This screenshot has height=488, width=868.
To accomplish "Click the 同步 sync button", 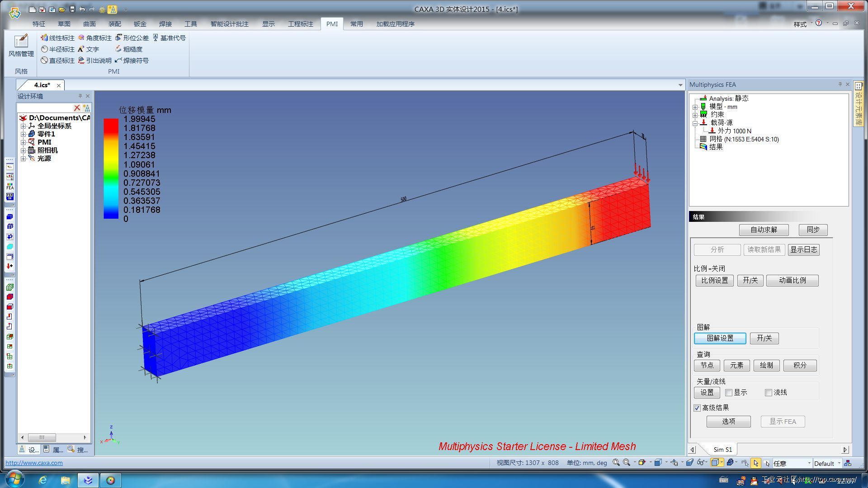I will coord(813,230).
